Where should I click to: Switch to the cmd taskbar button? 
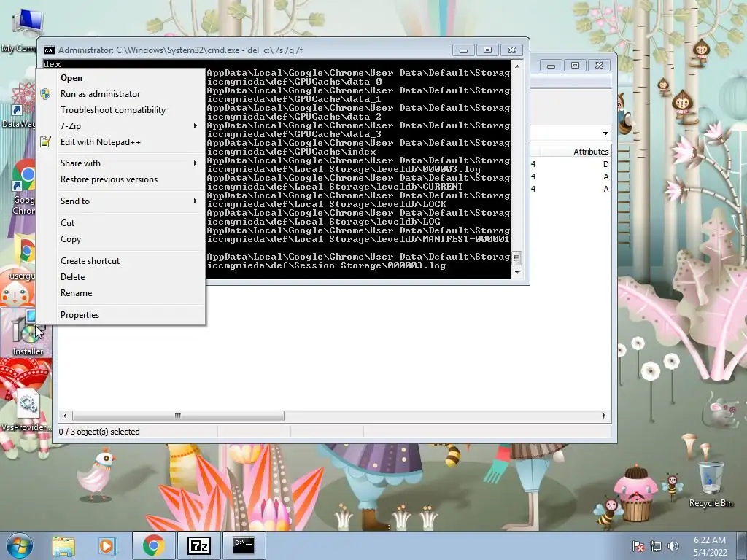pyautogui.click(x=244, y=545)
